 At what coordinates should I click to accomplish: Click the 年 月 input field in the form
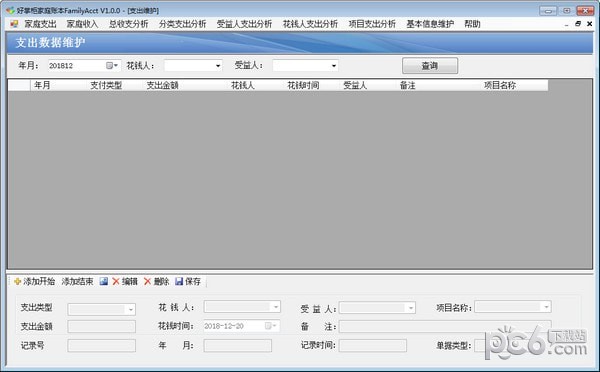click(238, 346)
